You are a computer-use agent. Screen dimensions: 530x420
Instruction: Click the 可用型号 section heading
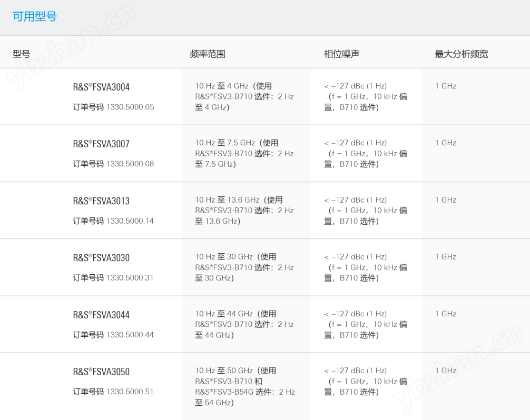(x=34, y=16)
